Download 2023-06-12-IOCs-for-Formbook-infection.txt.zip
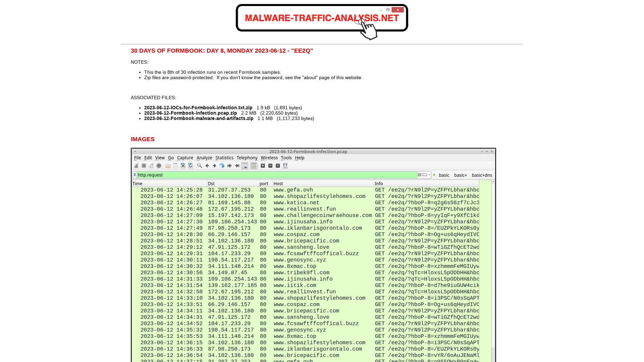 click(x=198, y=108)
